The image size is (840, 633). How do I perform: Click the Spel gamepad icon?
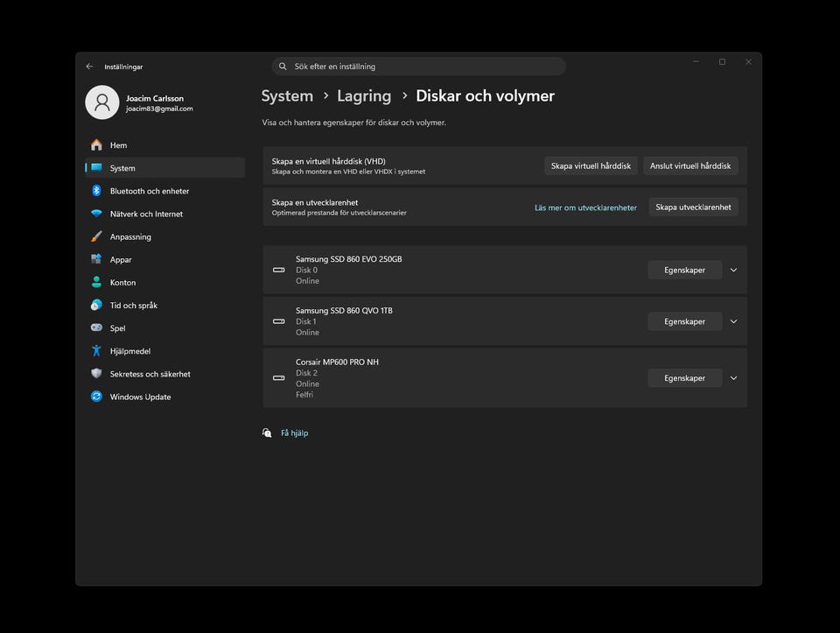click(96, 327)
